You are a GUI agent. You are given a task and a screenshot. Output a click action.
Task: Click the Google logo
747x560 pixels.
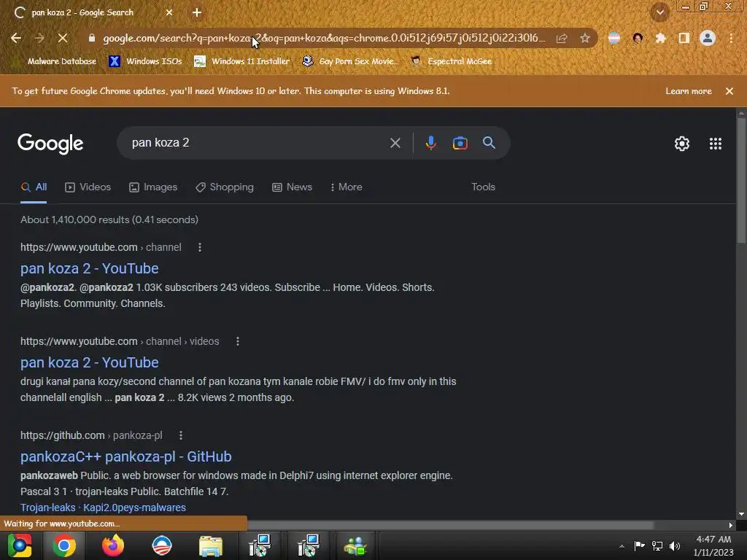(50, 144)
